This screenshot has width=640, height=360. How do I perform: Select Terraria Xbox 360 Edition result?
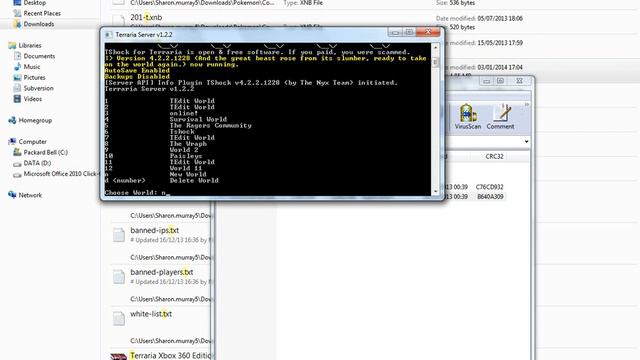pyautogui.click(x=171, y=356)
